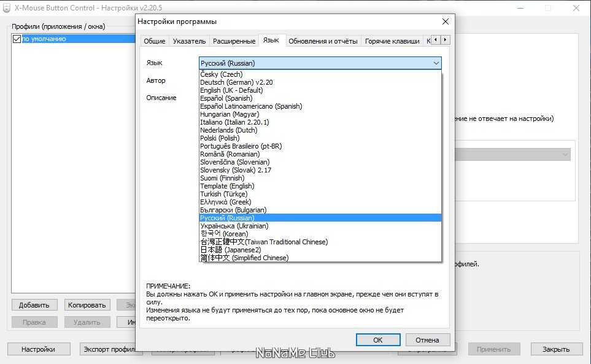The width and height of the screenshot is (591, 364).
Task: Choose Italiano (Italian 2.20.1)
Action: click(320, 122)
